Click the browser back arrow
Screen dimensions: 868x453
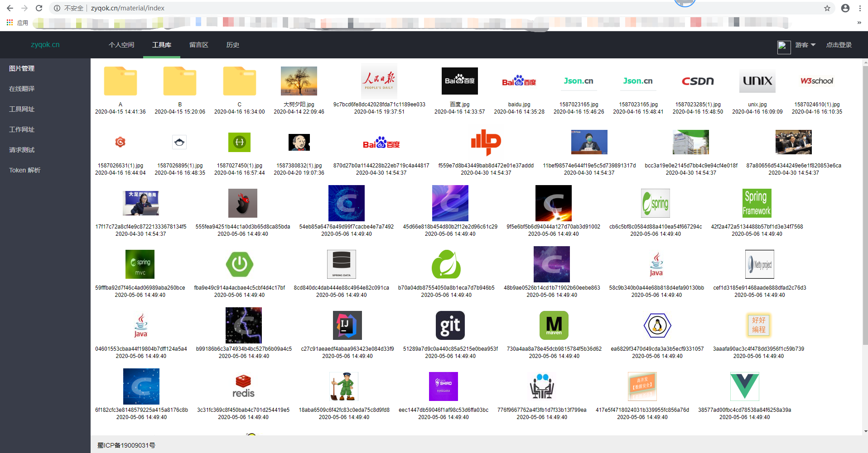pos(10,8)
